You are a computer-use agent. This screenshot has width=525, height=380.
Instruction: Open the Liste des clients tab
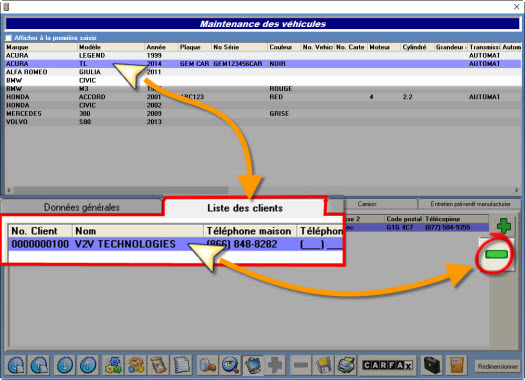244,208
